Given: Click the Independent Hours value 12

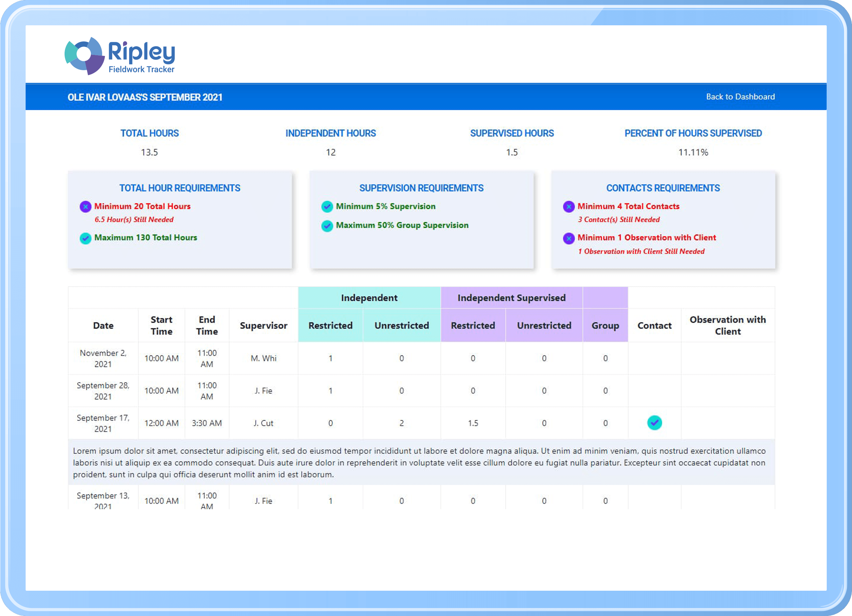Looking at the screenshot, I should coord(330,152).
